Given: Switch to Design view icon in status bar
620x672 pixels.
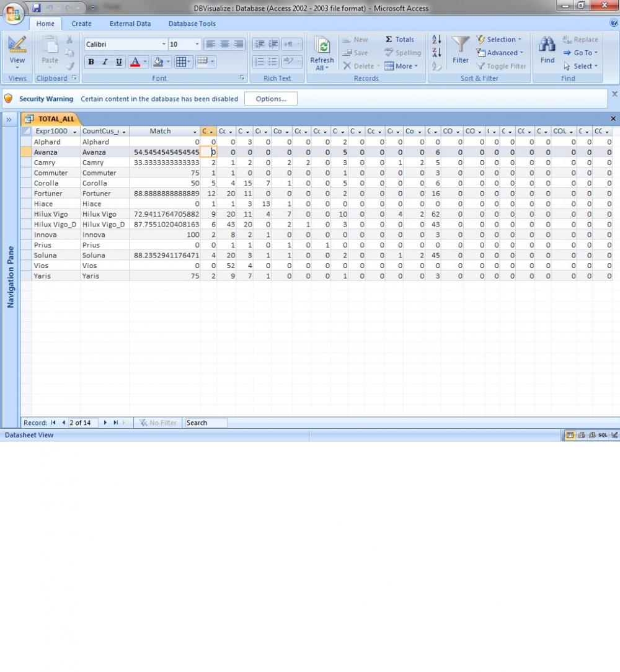Looking at the screenshot, I should pos(614,435).
